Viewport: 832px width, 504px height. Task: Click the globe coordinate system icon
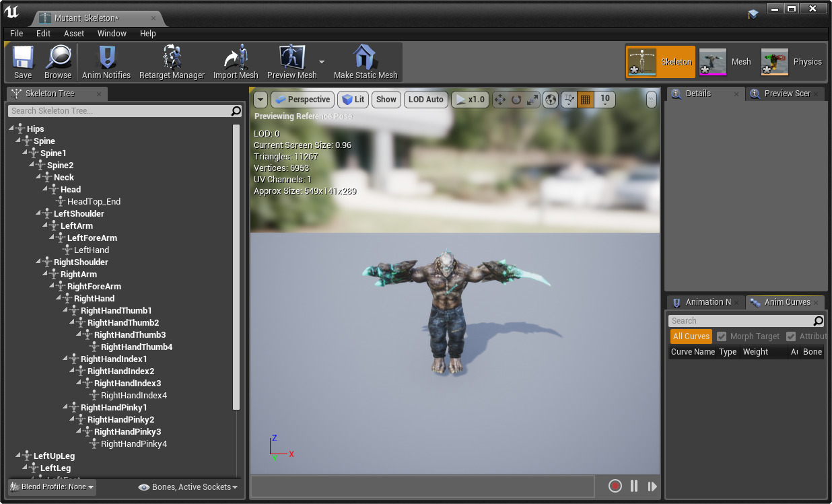(551, 100)
